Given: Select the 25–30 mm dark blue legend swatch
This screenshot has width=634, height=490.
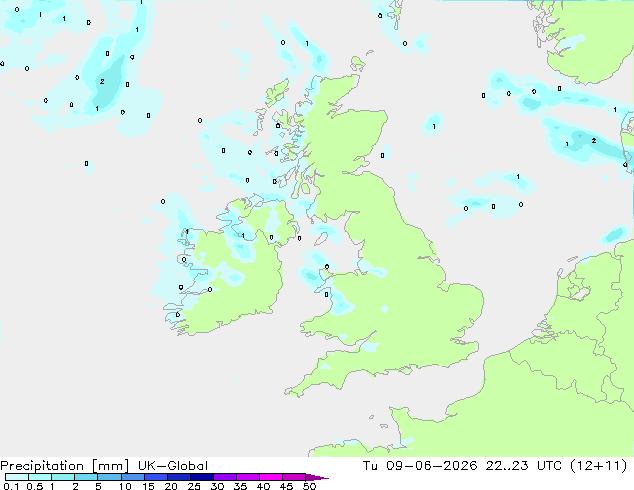Looking at the screenshot, I should click(x=202, y=477).
